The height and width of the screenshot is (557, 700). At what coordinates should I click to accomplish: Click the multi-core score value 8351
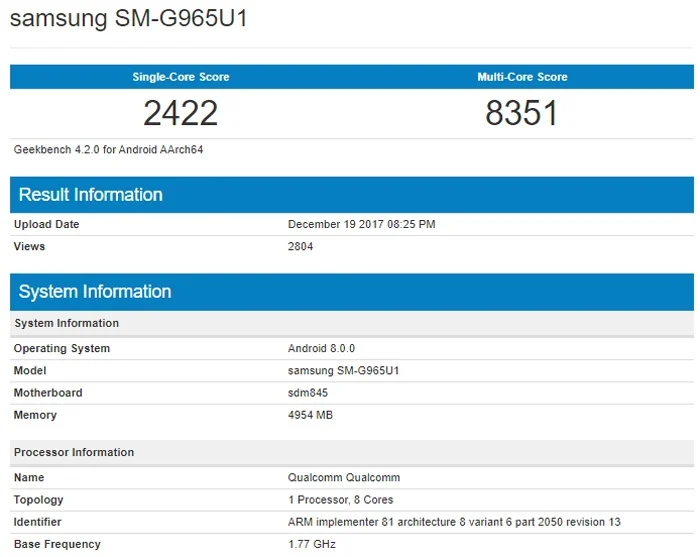pos(522,113)
